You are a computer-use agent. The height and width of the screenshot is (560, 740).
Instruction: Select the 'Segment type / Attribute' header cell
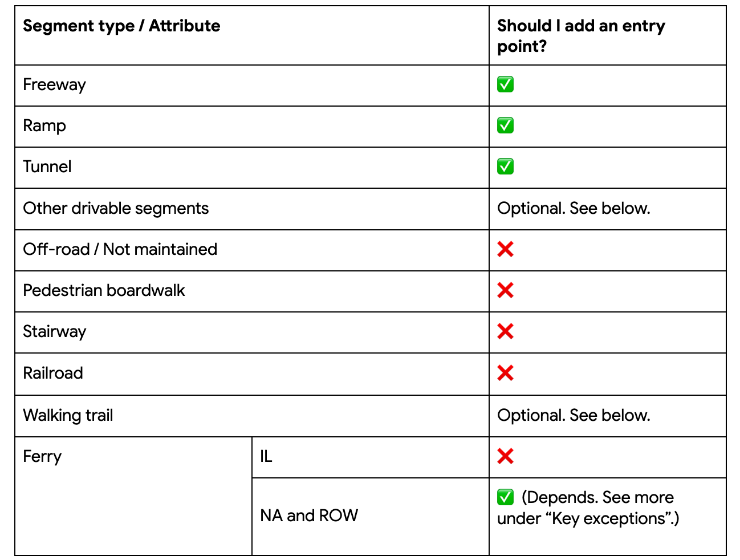tap(252, 35)
